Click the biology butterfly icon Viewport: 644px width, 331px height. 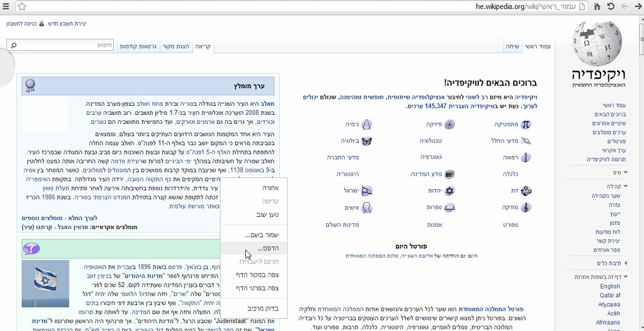point(366,141)
